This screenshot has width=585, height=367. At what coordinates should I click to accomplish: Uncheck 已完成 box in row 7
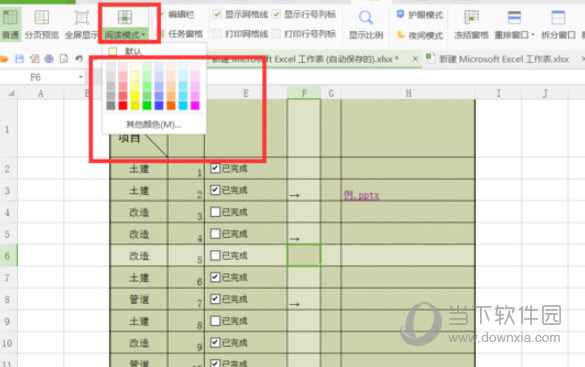tap(215, 277)
